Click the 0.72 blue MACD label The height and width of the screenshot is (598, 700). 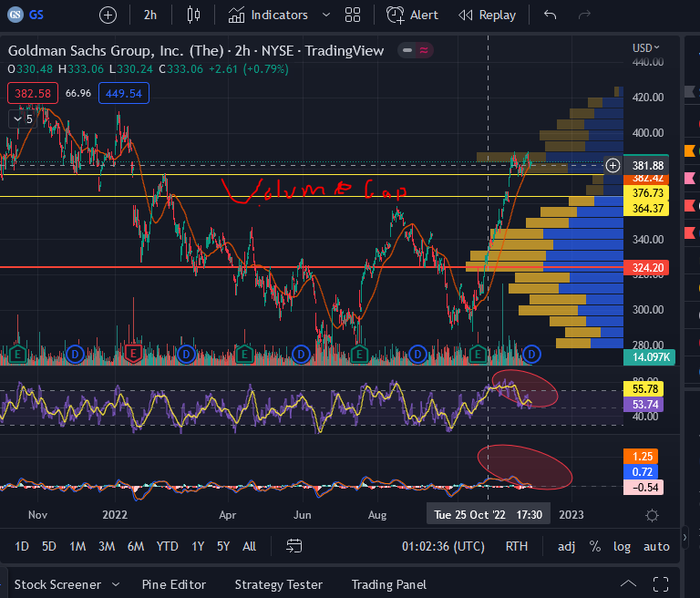pos(641,471)
